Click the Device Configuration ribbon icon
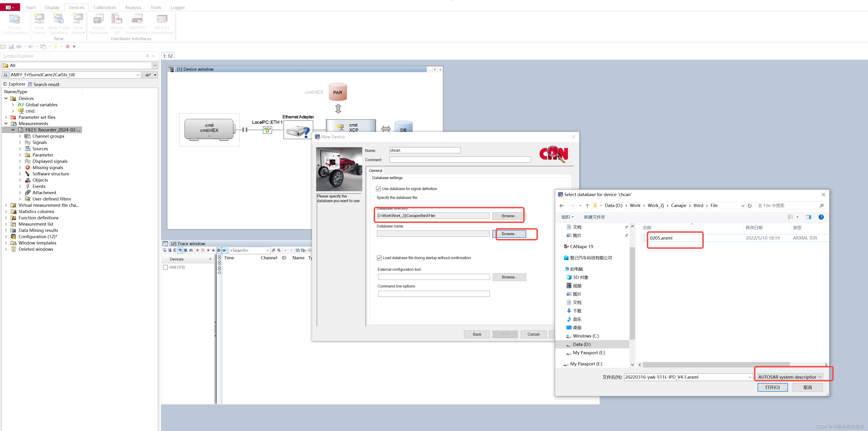Viewport: 868px width, 431px height. [14, 24]
